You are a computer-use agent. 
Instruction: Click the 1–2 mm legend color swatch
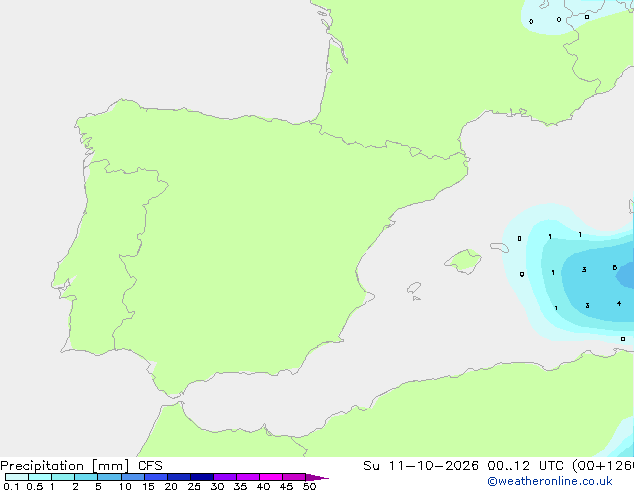63,477
